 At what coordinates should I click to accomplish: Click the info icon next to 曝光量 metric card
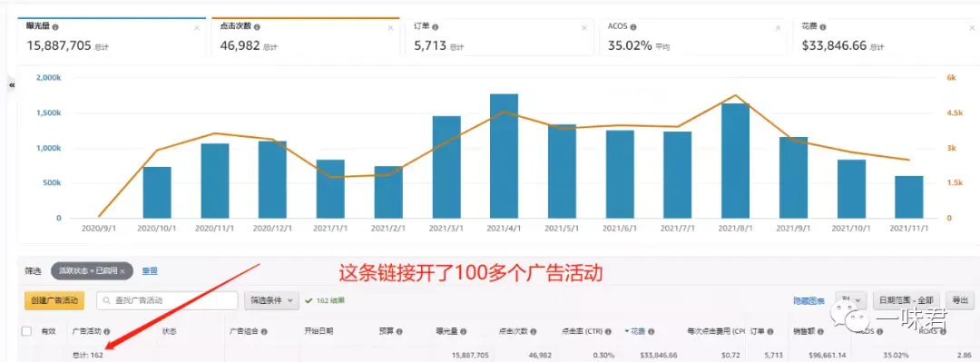(x=55, y=27)
